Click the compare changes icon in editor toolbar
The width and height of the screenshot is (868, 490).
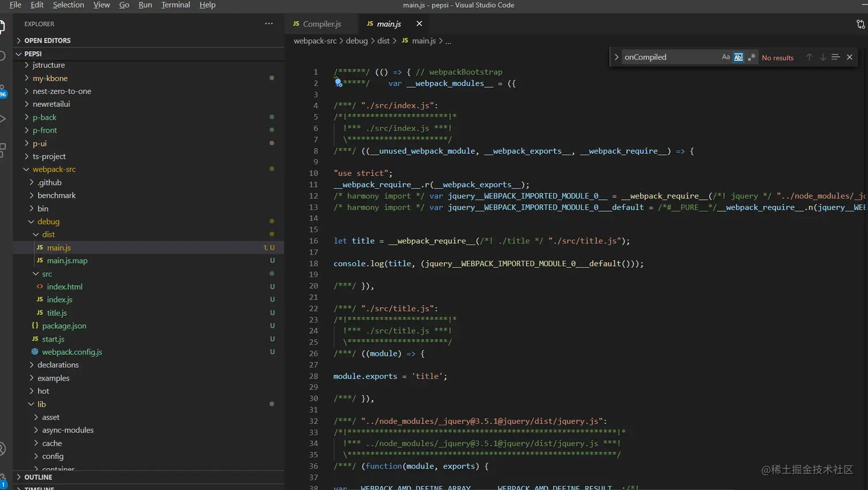coord(860,24)
